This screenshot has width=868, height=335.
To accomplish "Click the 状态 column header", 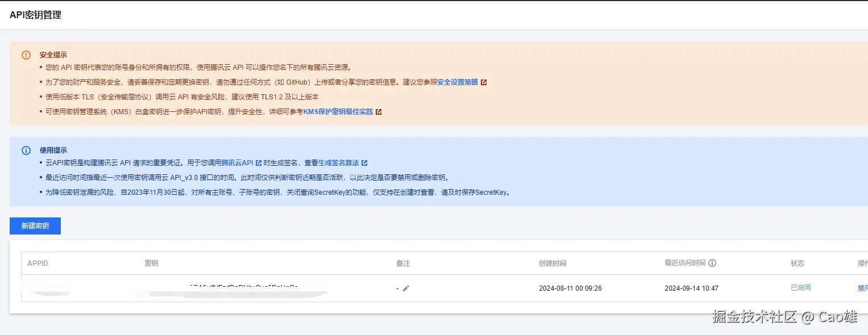I will 798,263.
